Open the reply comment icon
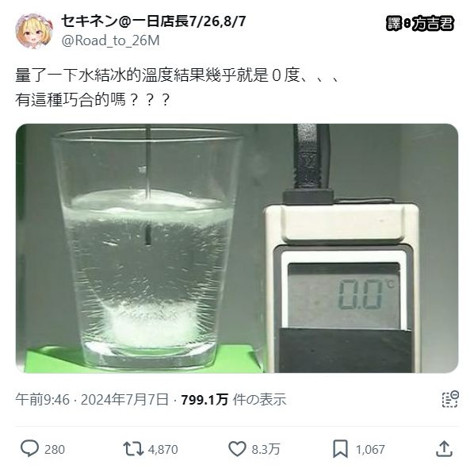 point(29,449)
